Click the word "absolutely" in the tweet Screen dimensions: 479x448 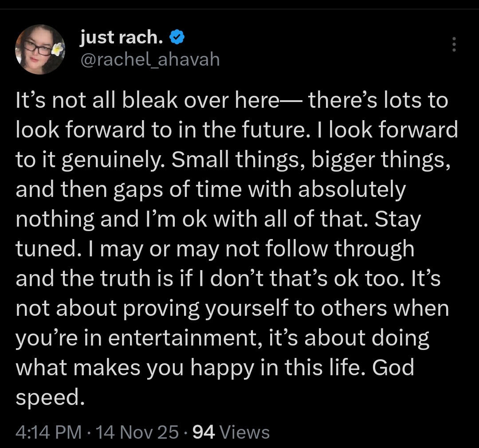[351, 190]
